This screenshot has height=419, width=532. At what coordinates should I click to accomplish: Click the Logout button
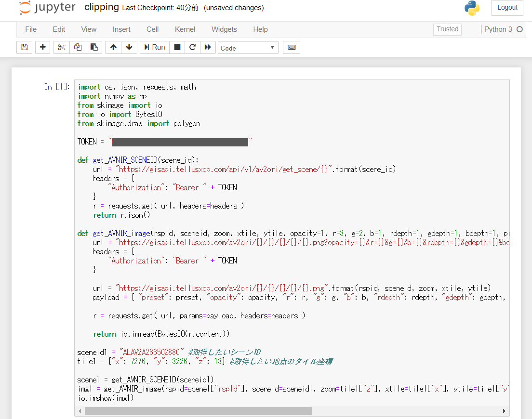507,7
